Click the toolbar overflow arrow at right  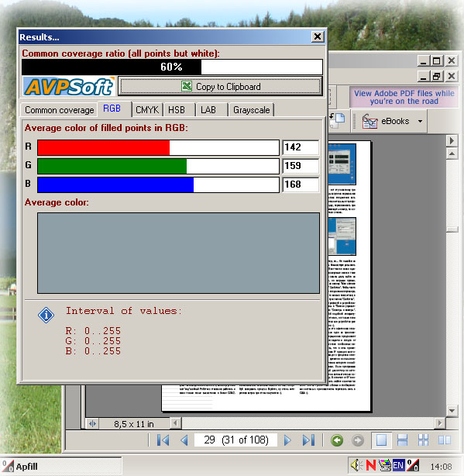tap(452, 140)
